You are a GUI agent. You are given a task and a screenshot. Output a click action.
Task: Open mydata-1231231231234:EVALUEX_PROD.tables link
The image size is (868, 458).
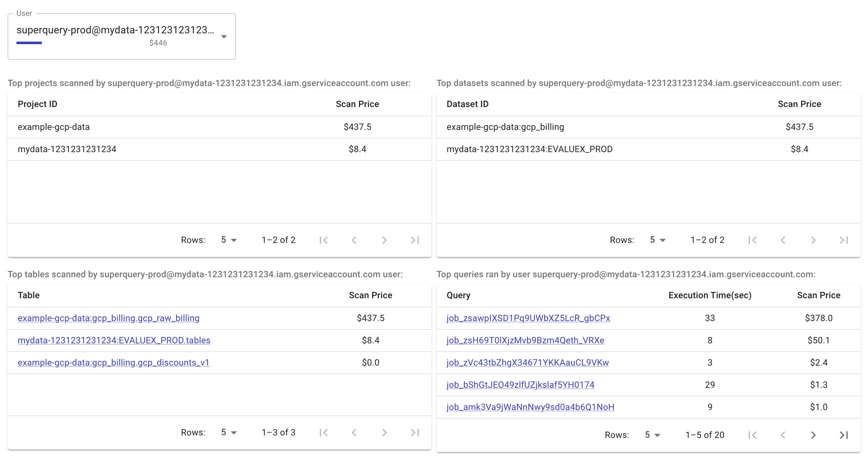click(114, 340)
